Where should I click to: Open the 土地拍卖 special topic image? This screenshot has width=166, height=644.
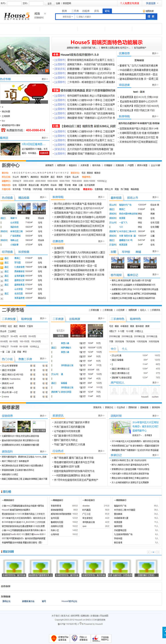pos(24,93)
